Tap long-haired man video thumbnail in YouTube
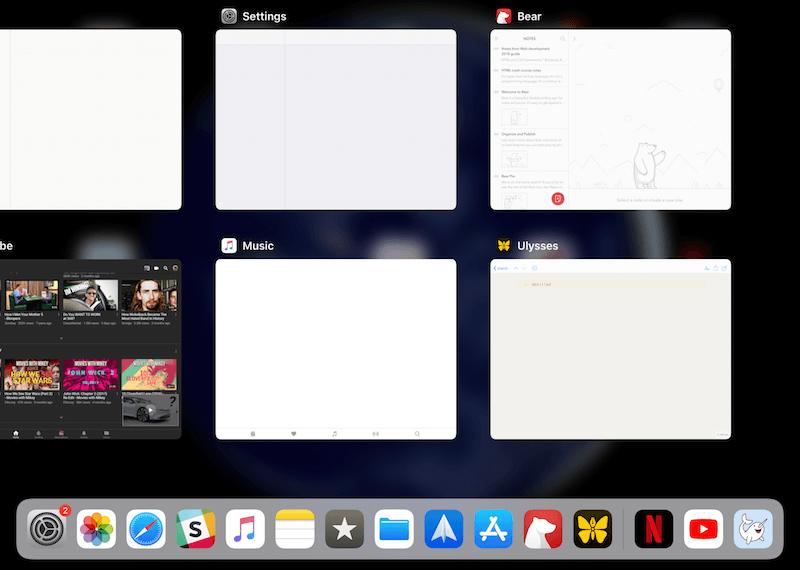This screenshot has height=570, width=800. pyautogui.click(x=149, y=295)
